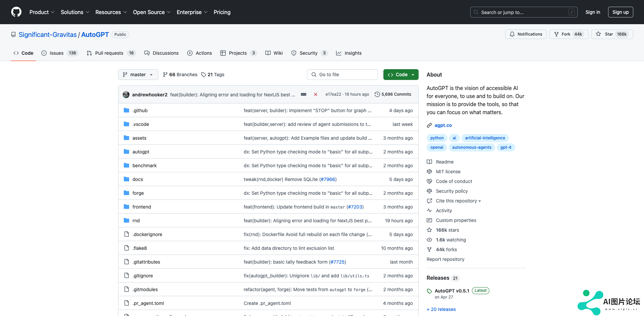Click the gpt-4 topic tag
Screen dimensions: 644x316
click(506, 147)
